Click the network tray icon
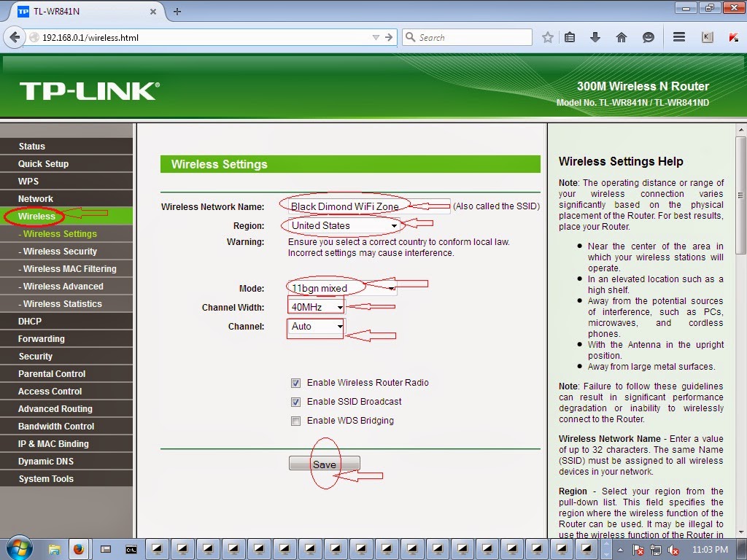This screenshot has width=747, height=560. point(656,550)
